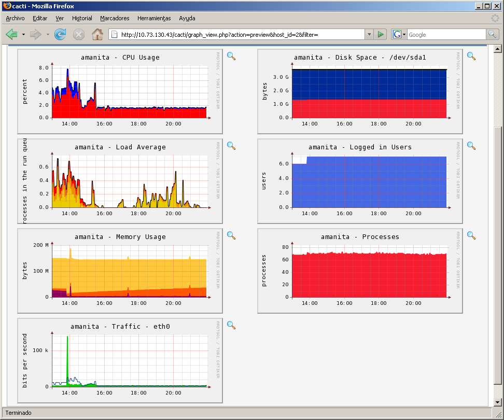Open the Firefox home page

pos(97,34)
